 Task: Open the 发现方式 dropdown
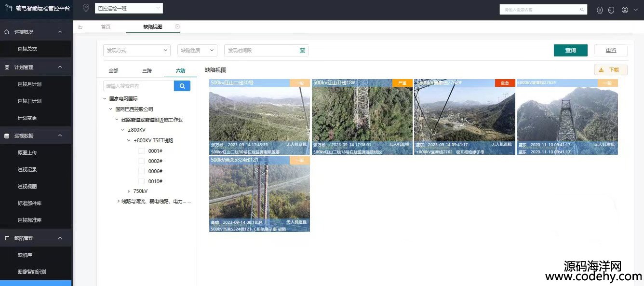(137, 50)
